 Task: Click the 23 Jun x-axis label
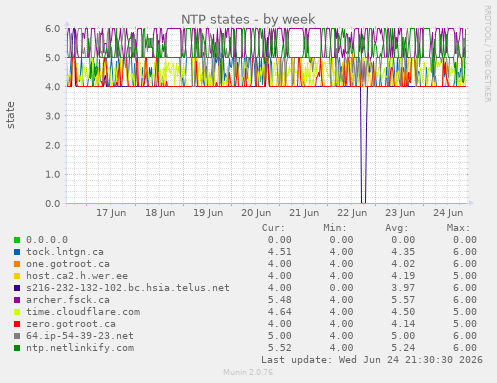pyautogui.click(x=400, y=213)
